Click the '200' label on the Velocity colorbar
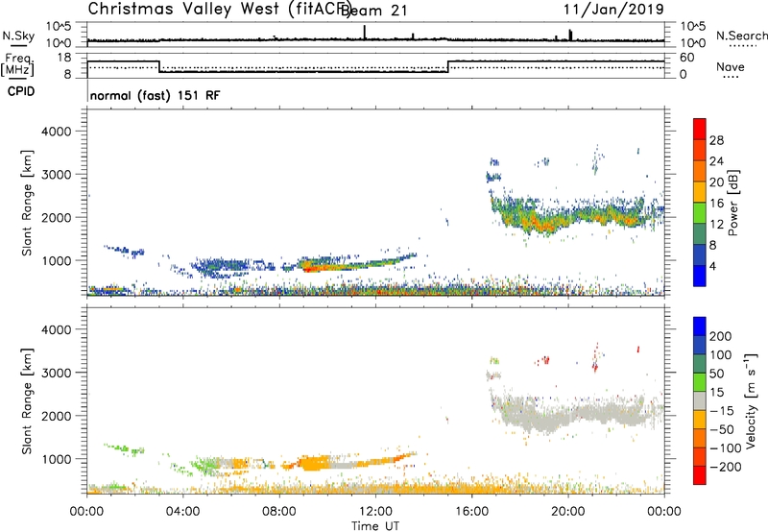 tap(721, 336)
